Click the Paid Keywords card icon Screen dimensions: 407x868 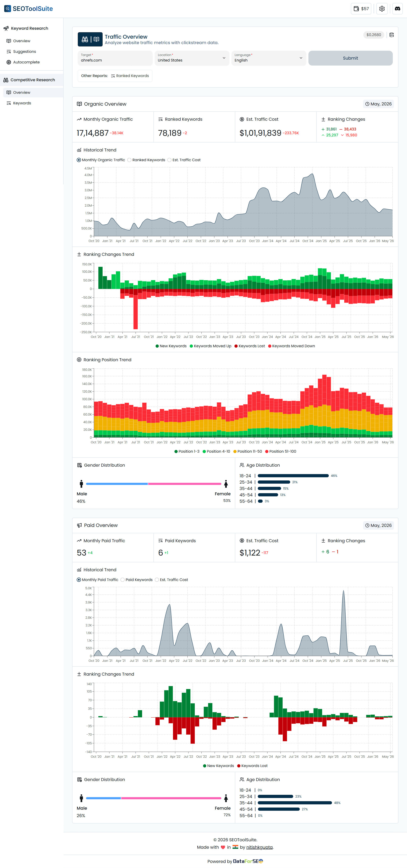161,541
